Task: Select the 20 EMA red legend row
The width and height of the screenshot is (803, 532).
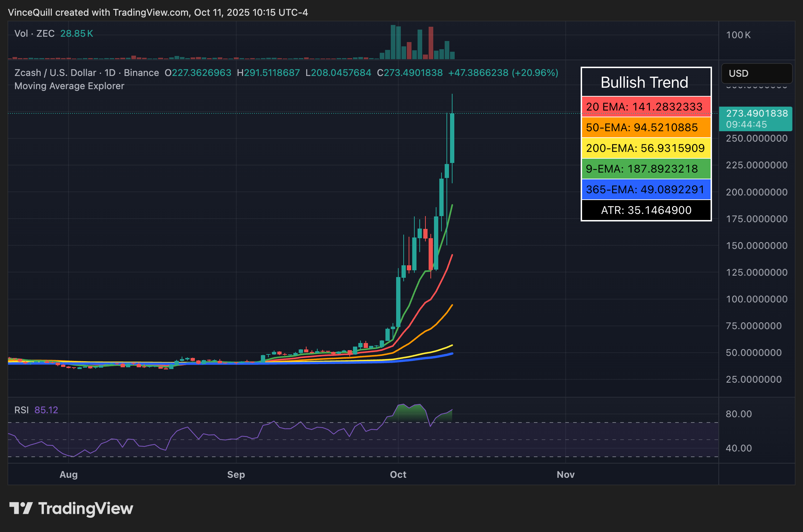Action: point(646,106)
